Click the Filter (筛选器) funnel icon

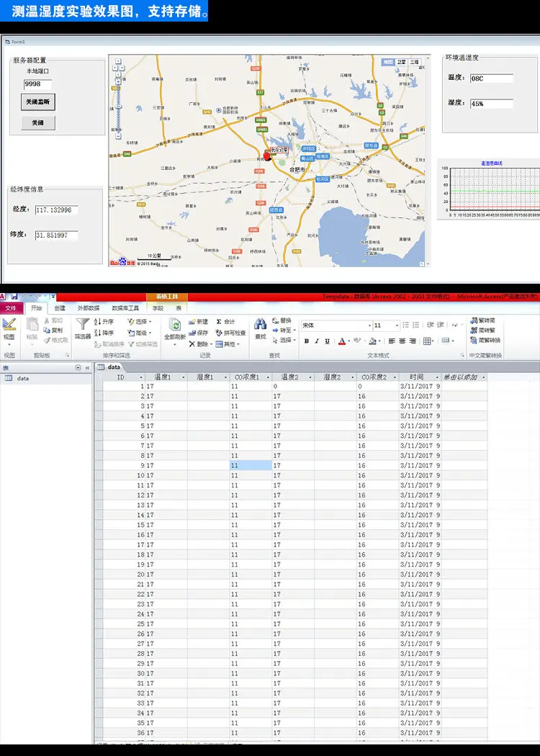(83, 325)
